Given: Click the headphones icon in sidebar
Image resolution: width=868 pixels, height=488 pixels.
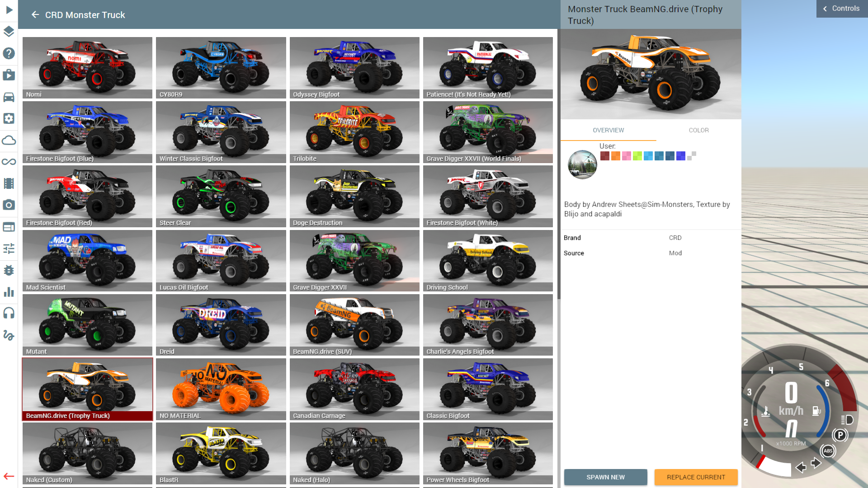Looking at the screenshot, I should pyautogui.click(x=9, y=313).
